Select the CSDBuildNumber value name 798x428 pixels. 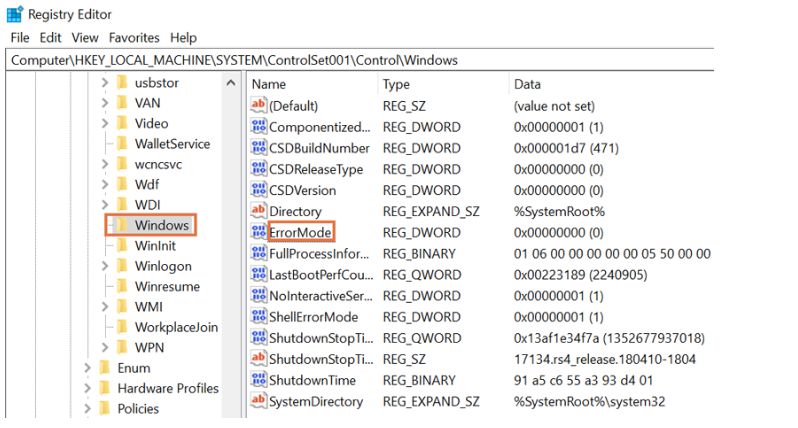tap(319, 148)
